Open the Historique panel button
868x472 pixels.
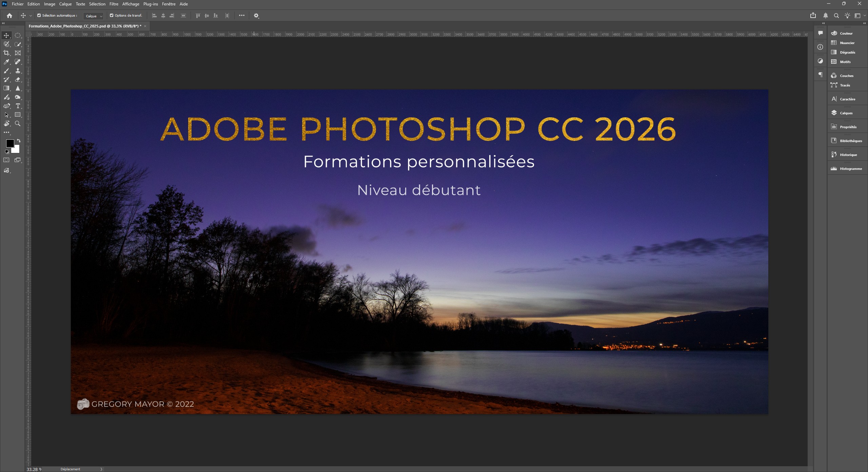pos(848,155)
